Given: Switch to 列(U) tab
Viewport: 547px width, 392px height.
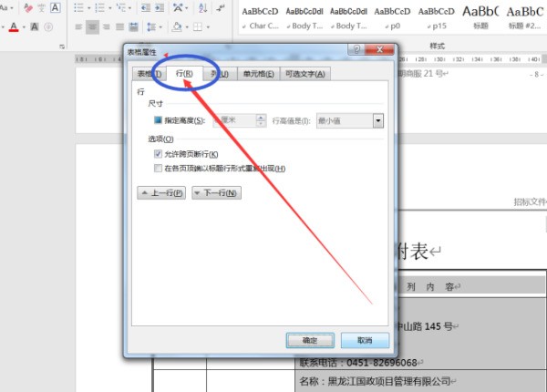Looking at the screenshot, I should coord(220,74).
